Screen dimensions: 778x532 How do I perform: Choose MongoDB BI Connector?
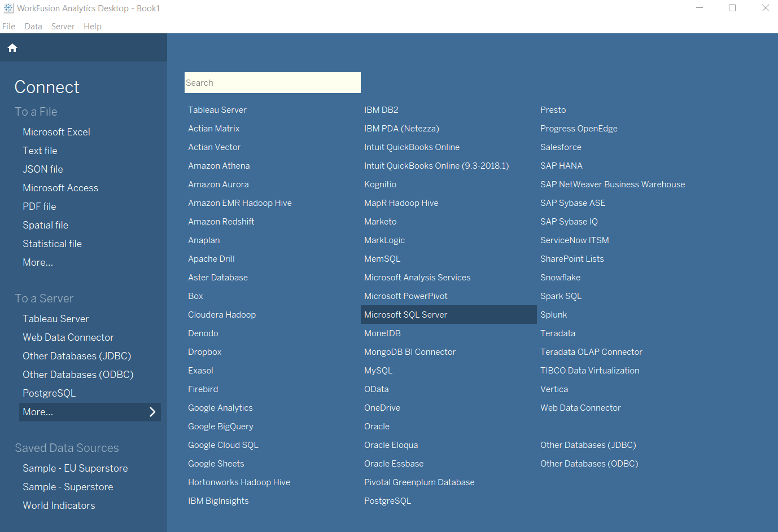click(x=410, y=352)
